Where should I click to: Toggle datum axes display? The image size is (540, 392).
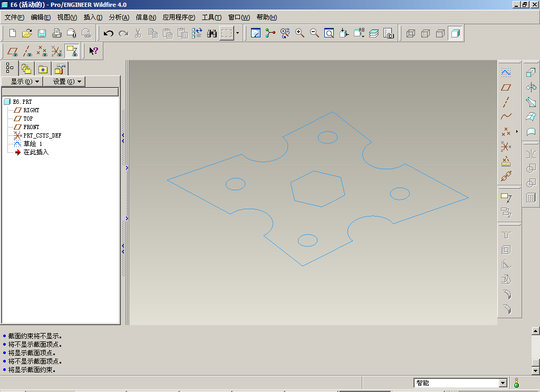point(27,51)
